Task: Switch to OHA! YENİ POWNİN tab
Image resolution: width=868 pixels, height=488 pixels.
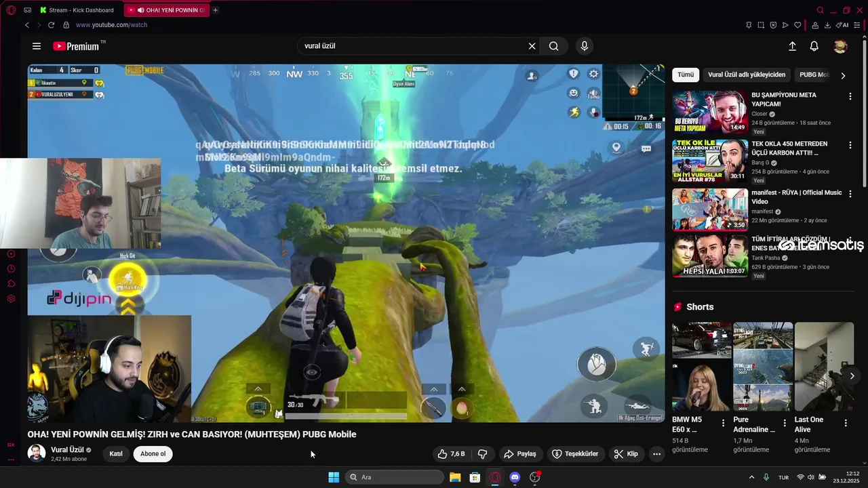Action: (x=167, y=10)
